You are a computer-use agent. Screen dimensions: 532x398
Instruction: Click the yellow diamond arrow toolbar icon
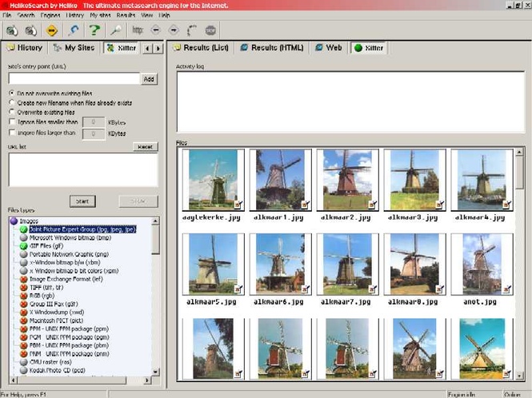pos(52,30)
